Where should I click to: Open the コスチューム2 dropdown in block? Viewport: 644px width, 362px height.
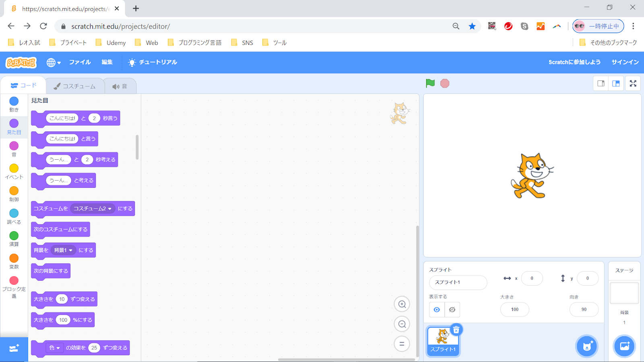pyautogui.click(x=93, y=208)
